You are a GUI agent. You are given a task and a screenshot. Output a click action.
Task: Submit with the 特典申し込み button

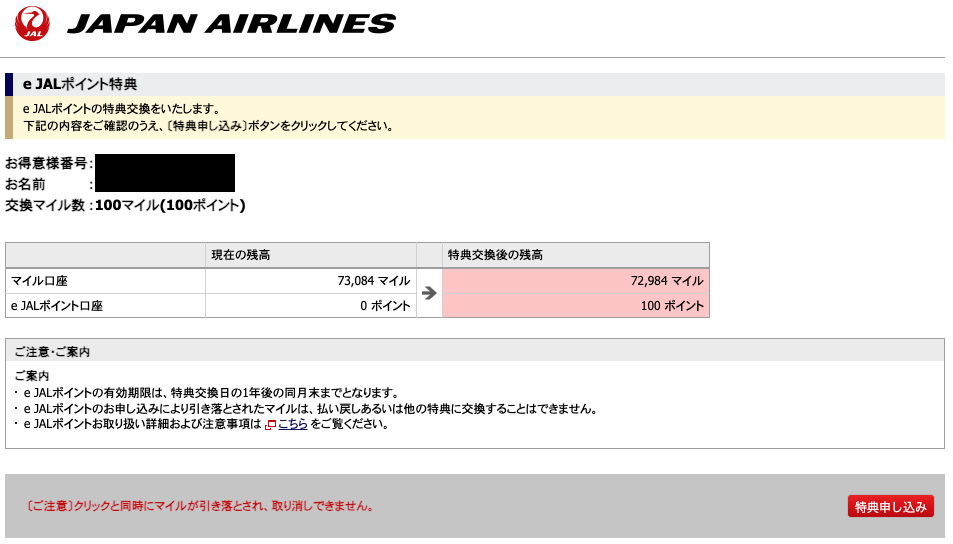pos(890,506)
